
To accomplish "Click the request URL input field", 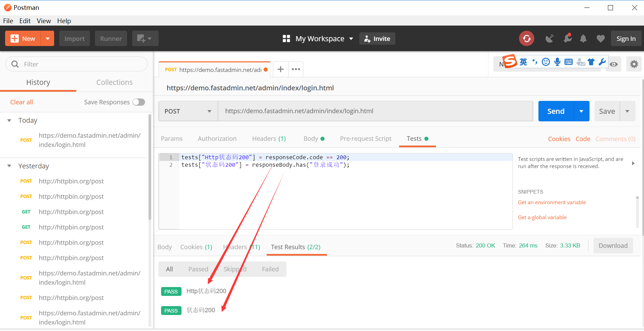I will click(x=375, y=111).
